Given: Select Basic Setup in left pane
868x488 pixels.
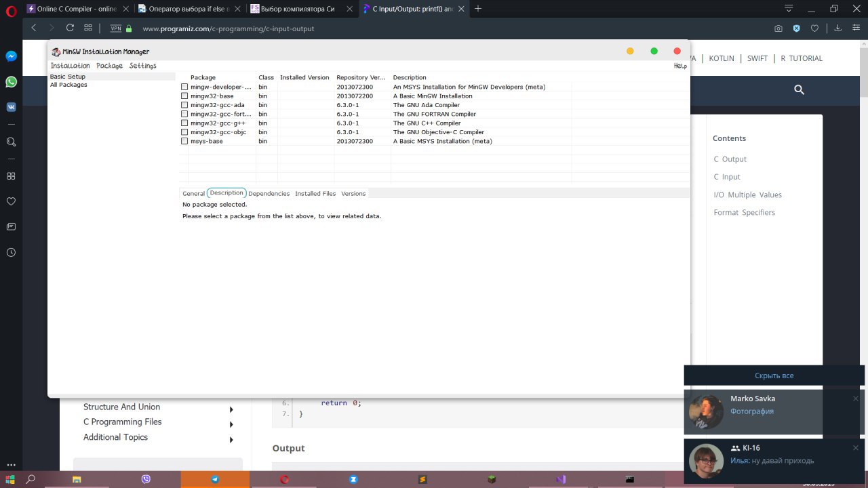Looking at the screenshot, I should pyautogui.click(x=68, y=77).
